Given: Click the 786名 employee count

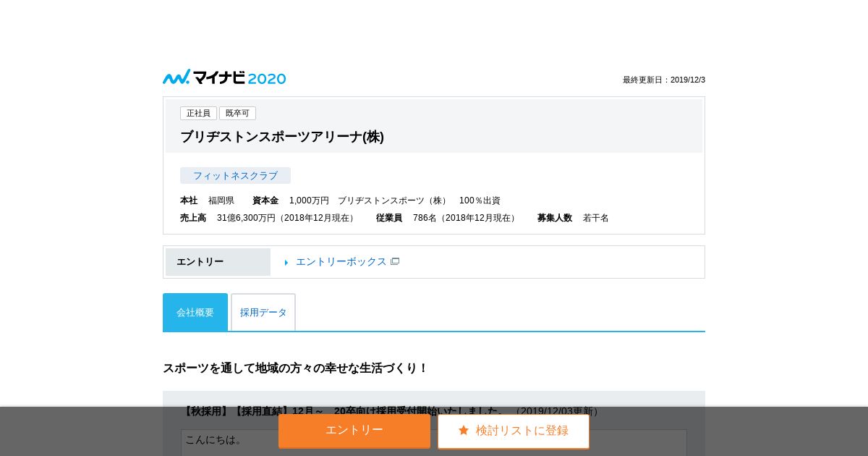Looking at the screenshot, I should coord(425,218).
